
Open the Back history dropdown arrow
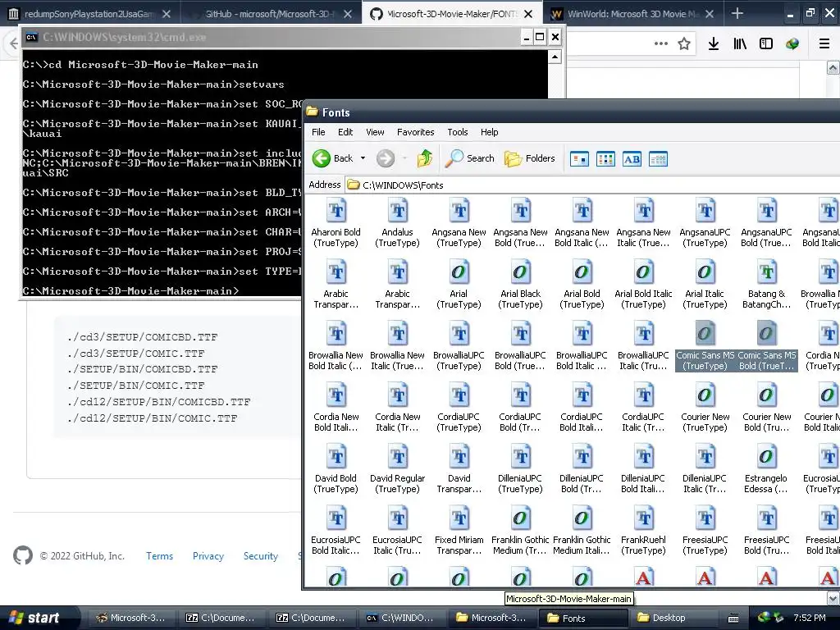[363, 158]
